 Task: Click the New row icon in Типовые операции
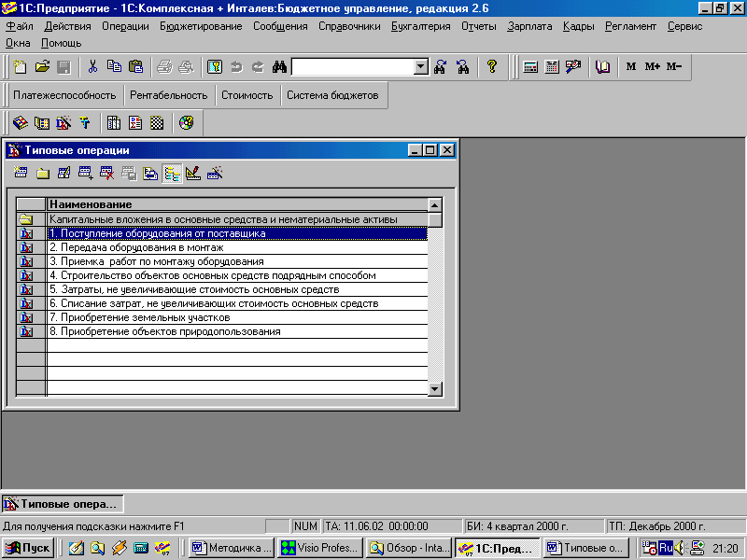[x=21, y=174]
